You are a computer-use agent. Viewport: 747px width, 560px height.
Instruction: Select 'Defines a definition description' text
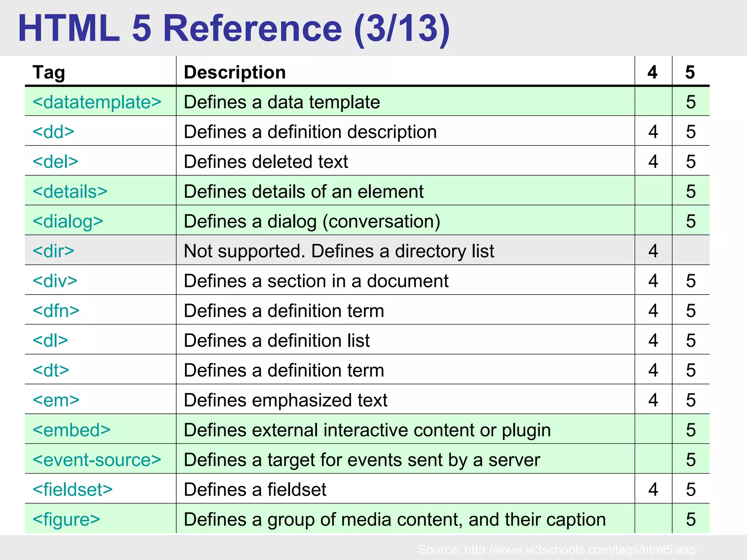[310, 132]
